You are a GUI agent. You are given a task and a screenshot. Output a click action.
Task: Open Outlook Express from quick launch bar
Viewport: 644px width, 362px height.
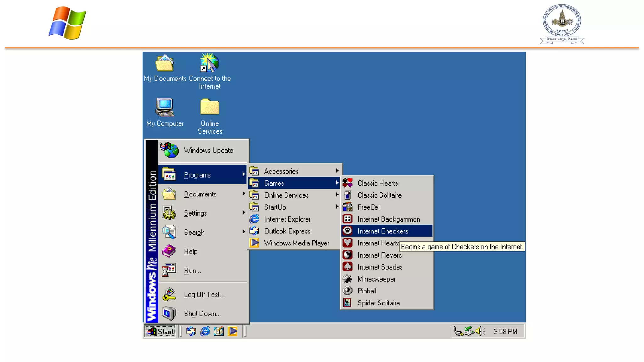click(191, 331)
